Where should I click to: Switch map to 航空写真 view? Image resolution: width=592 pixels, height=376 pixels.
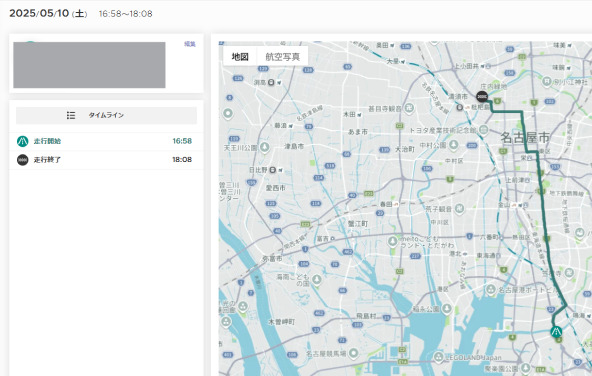[x=282, y=57]
